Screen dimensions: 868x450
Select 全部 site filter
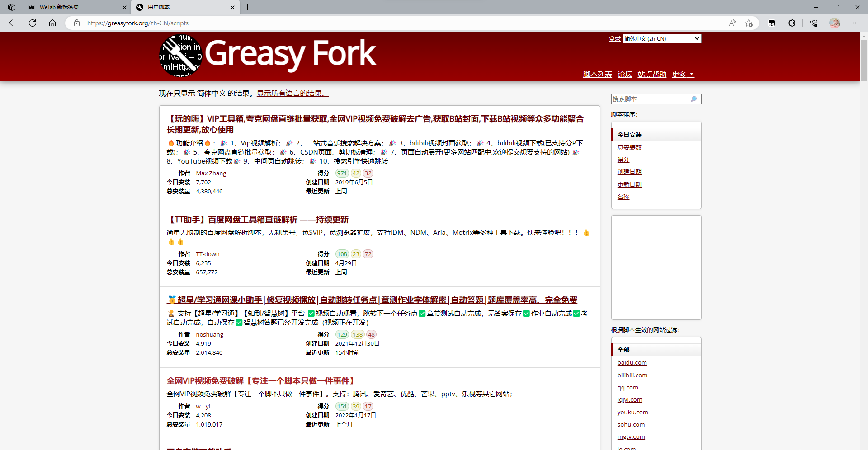656,350
